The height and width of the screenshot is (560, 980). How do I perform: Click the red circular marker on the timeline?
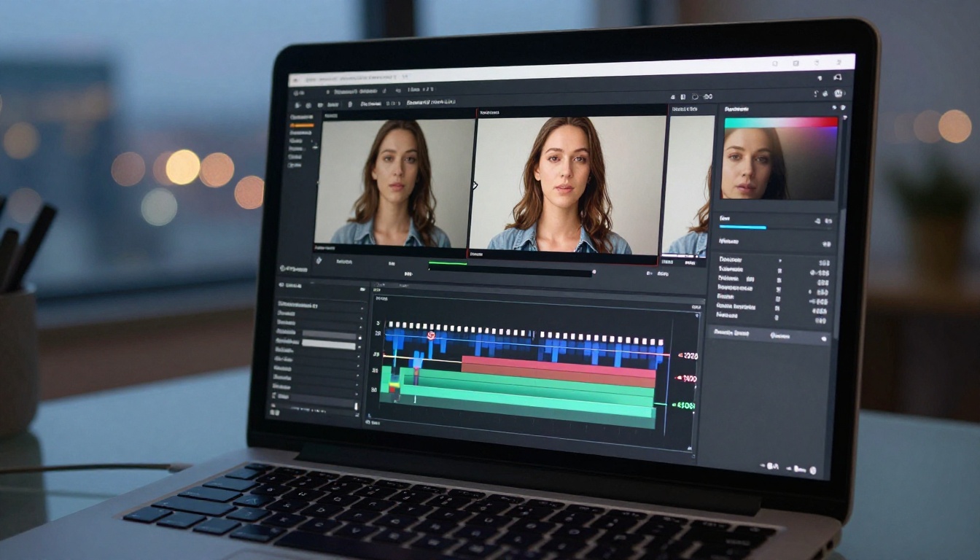point(430,335)
